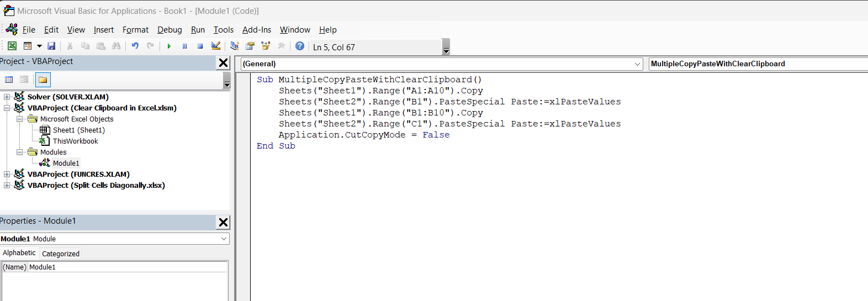
Task: Select Module1 in the Modules folder
Action: 66,163
